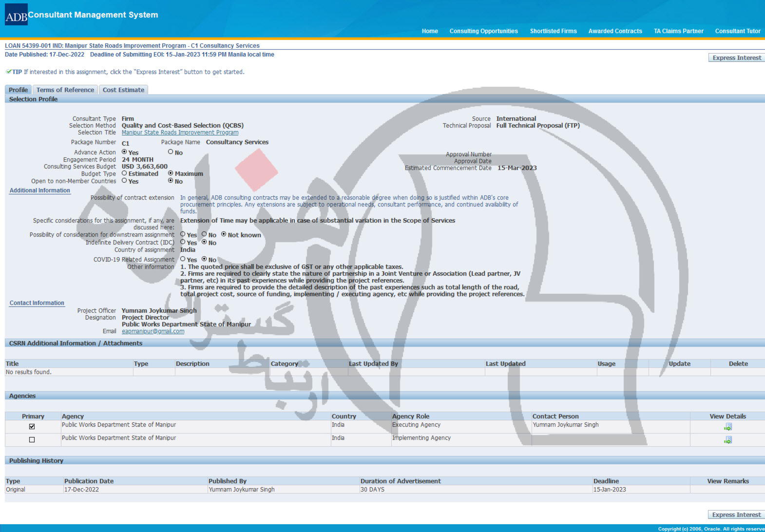Click Additional Information heading link
Viewport: 765px width, 532px height.
point(40,190)
